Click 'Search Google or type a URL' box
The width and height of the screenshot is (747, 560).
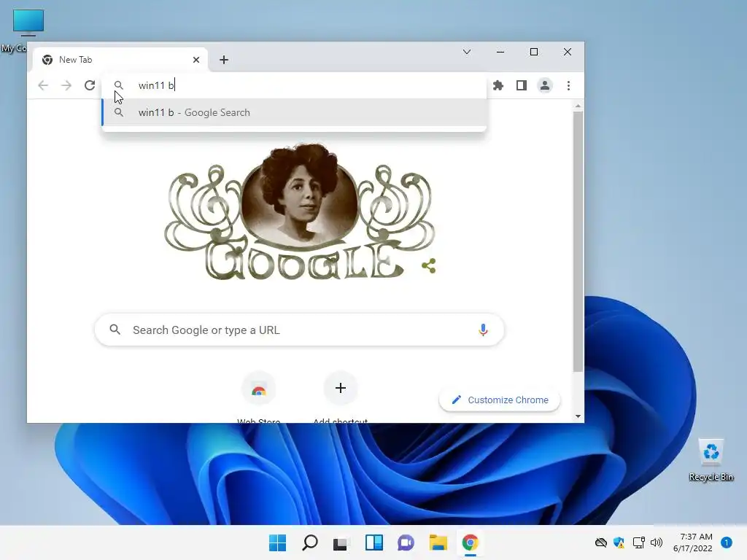(299, 330)
